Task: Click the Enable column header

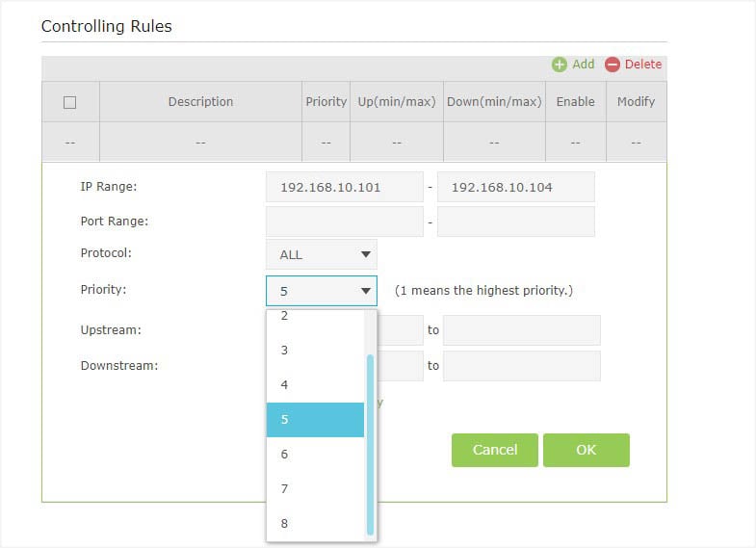Action: 576,102
